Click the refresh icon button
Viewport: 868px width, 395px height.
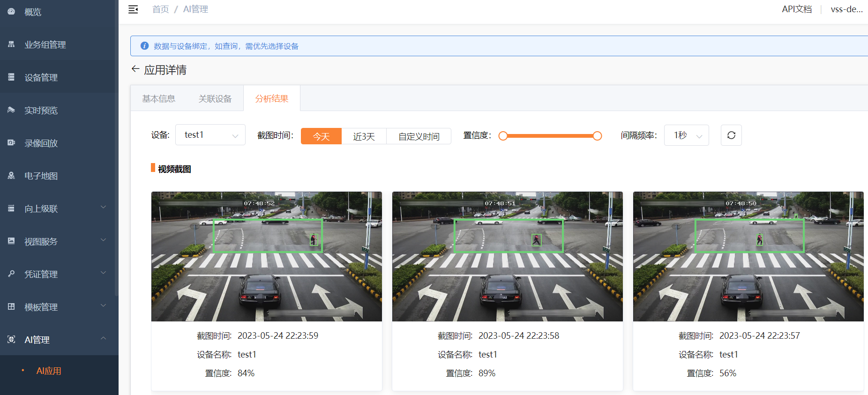click(x=731, y=135)
